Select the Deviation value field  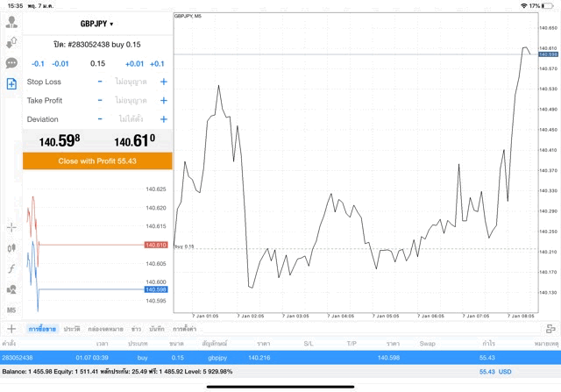(131, 119)
